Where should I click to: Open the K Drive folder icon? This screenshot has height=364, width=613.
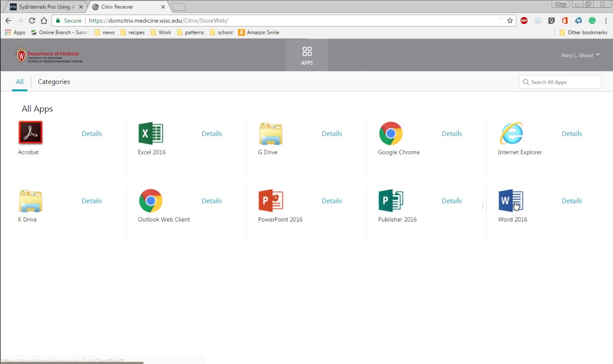(31, 201)
